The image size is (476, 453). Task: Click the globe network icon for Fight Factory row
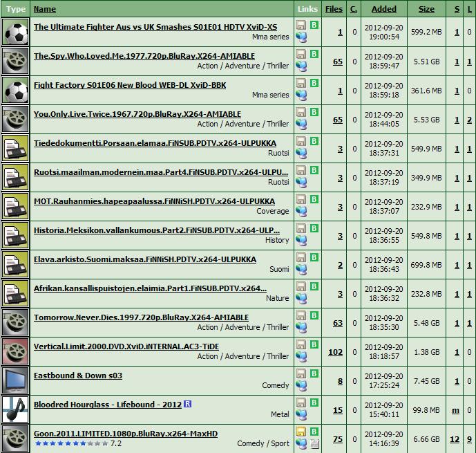coord(301,95)
